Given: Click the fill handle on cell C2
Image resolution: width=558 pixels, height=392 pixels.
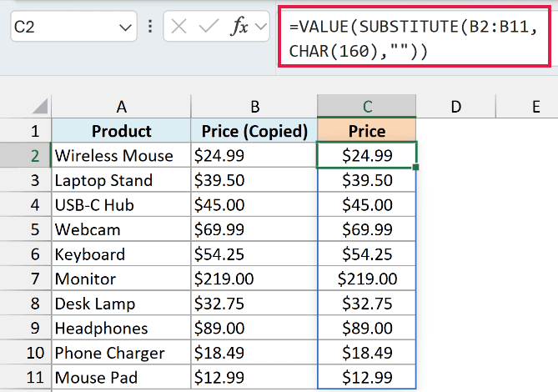Looking at the screenshot, I should click(x=415, y=167).
